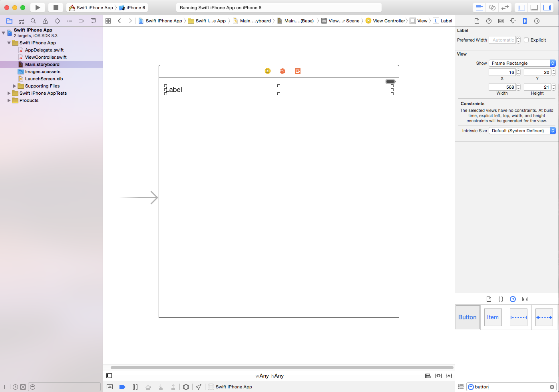Click the Preferred Width stepper
559x392 pixels.
pyautogui.click(x=518, y=40)
